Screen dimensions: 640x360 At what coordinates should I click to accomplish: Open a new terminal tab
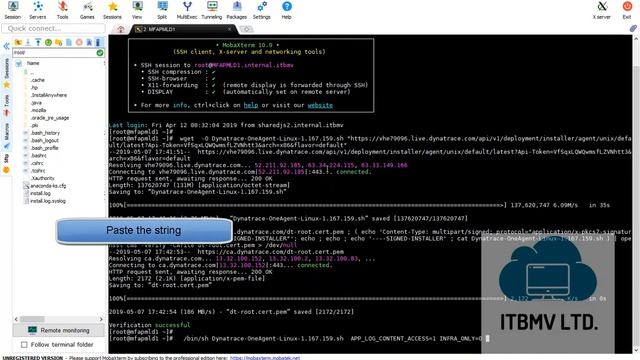click(x=246, y=29)
